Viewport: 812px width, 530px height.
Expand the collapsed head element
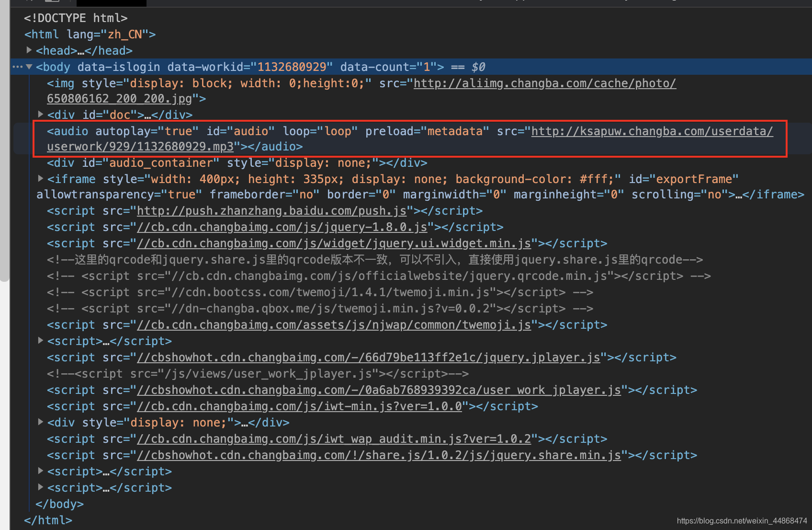(x=29, y=50)
